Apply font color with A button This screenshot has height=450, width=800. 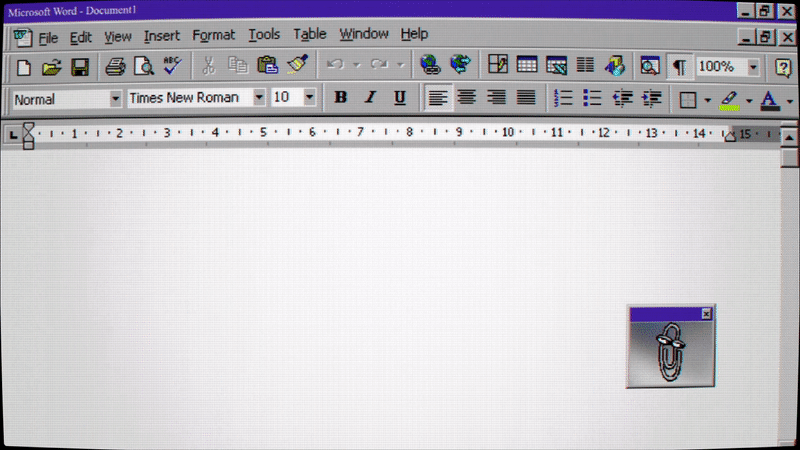[x=770, y=101]
